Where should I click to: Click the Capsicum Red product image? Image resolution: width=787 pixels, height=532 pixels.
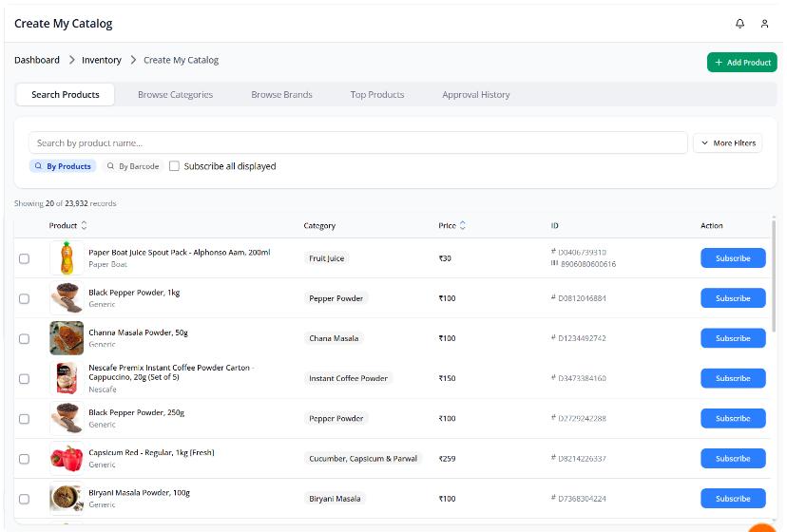[x=66, y=458]
